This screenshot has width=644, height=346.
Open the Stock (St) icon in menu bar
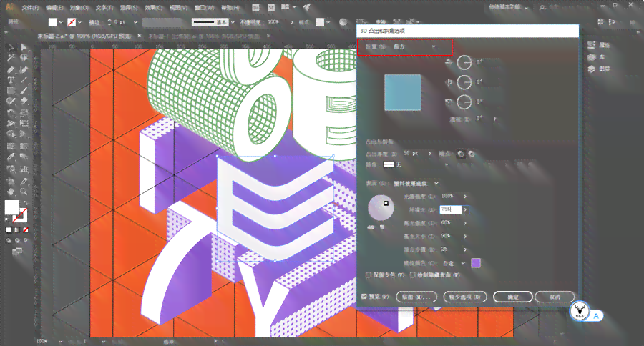[x=271, y=7]
